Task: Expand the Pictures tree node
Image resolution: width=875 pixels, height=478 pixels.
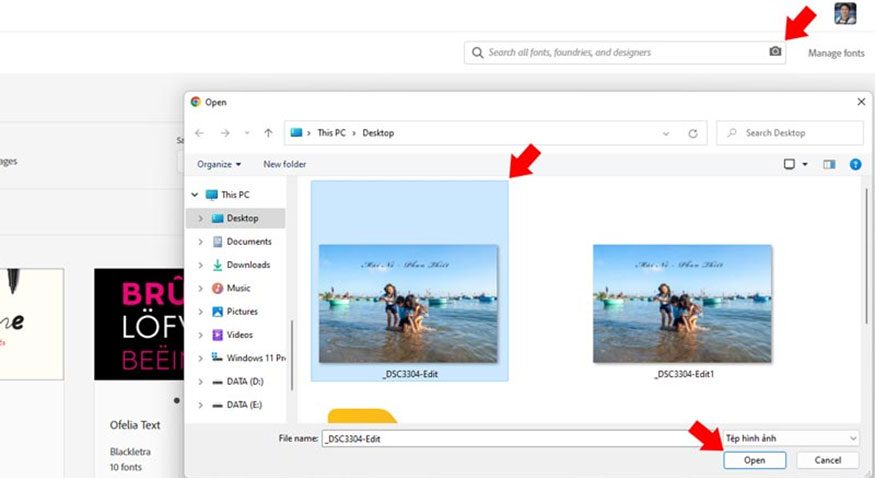Action: click(x=200, y=312)
